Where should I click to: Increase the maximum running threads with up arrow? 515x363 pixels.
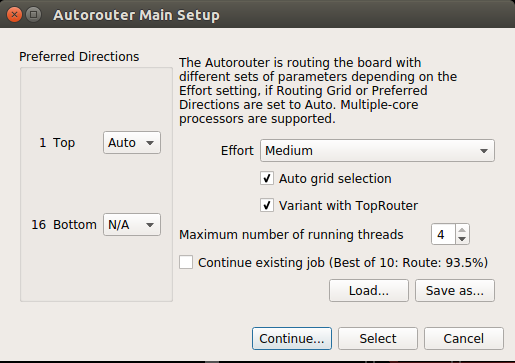[462, 230]
